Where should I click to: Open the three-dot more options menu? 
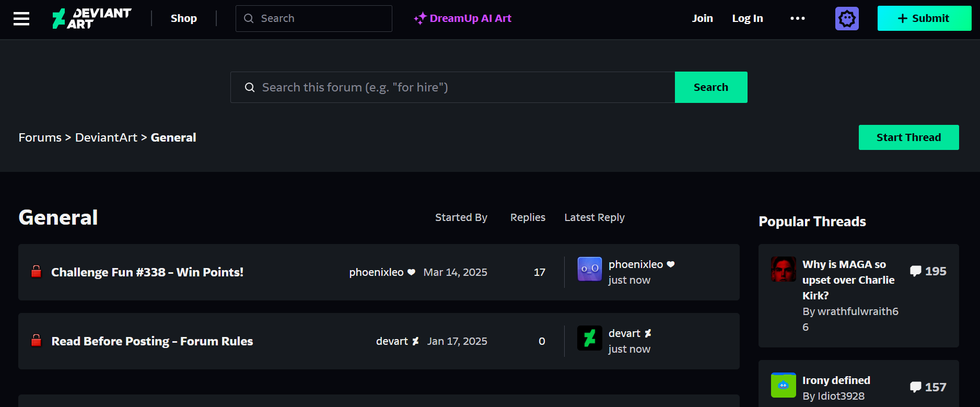pos(797,18)
